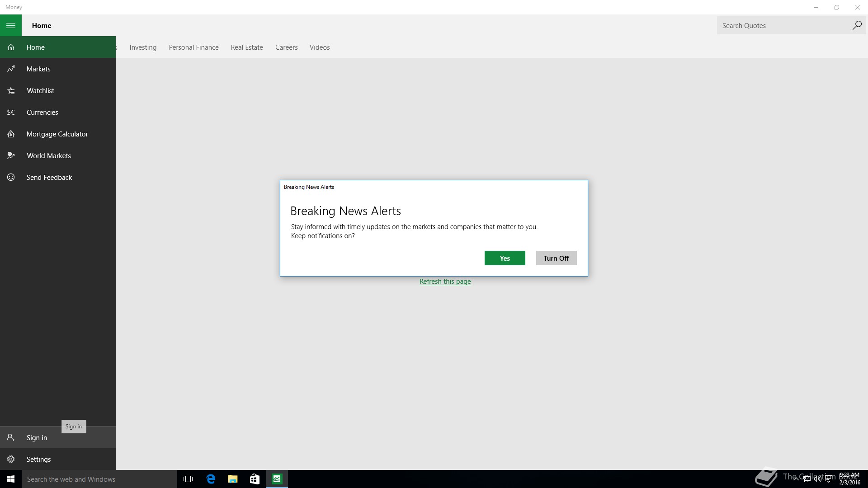
Task: Click Search the web and Windows box
Action: [x=99, y=479]
